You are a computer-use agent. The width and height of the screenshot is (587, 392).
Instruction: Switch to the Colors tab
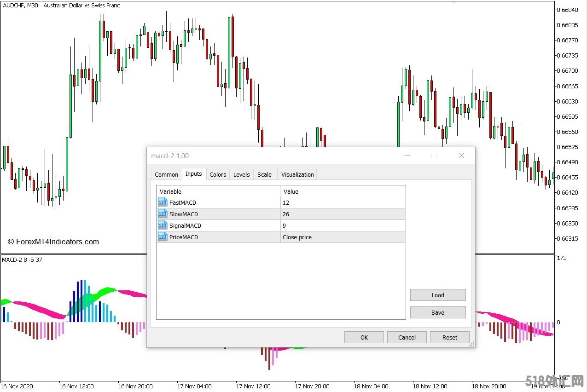[x=218, y=174]
